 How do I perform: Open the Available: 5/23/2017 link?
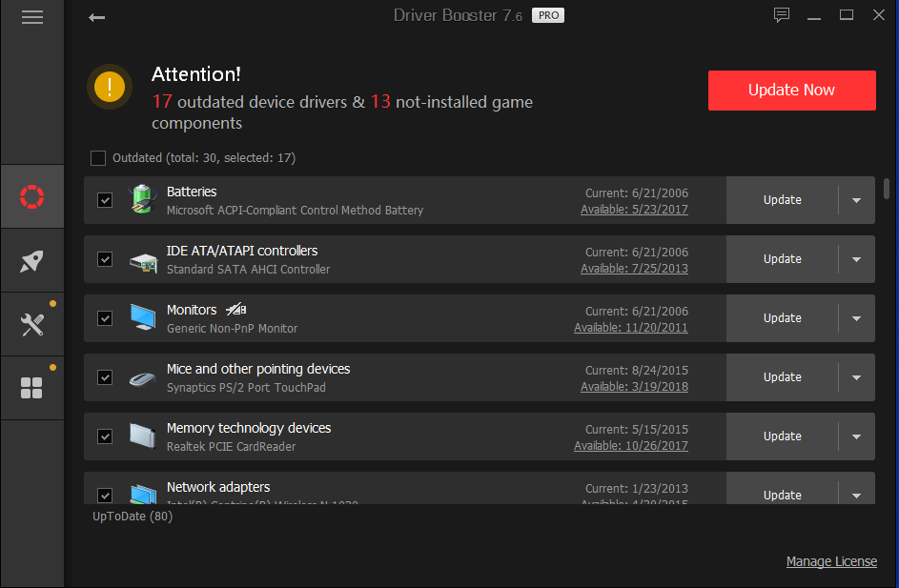click(634, 210)
